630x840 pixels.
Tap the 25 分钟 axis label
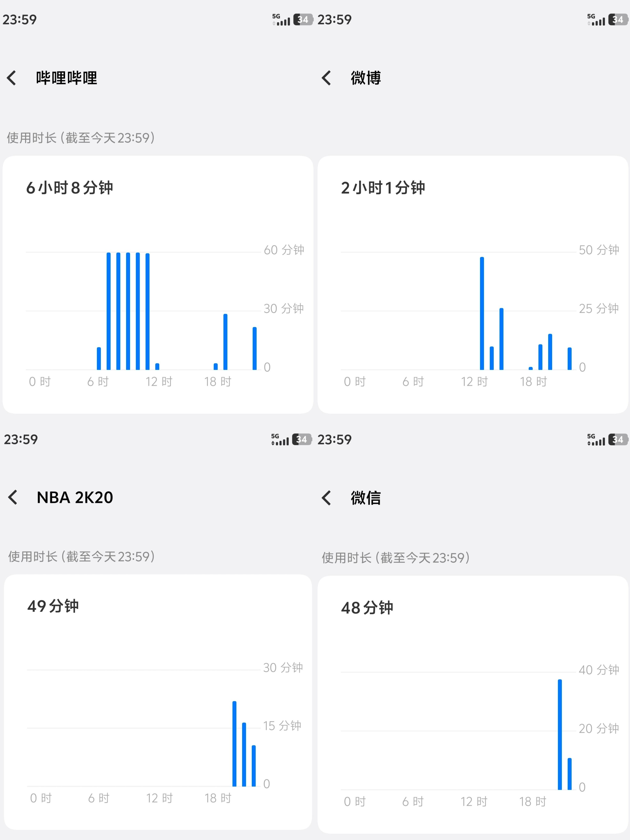click(x=599, y=308)
